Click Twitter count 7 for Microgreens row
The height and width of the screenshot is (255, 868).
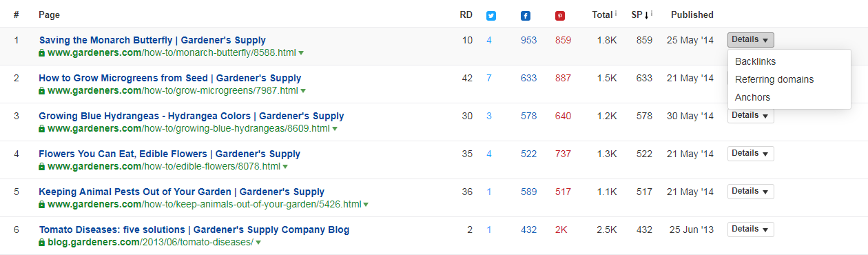489,78
